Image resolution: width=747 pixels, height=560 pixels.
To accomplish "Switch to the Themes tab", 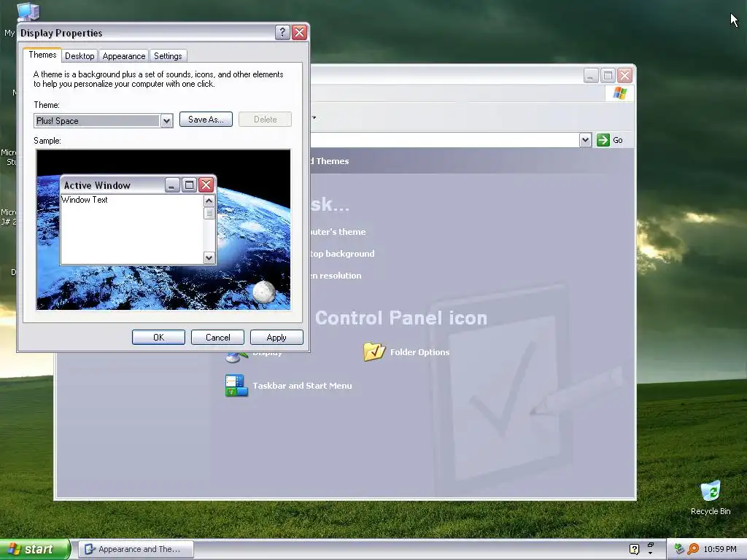I will [42, 55].
